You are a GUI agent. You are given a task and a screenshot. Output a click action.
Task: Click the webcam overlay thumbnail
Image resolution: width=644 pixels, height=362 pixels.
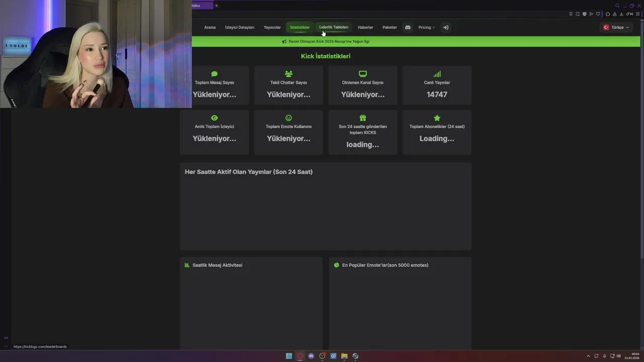click(96, 54)
